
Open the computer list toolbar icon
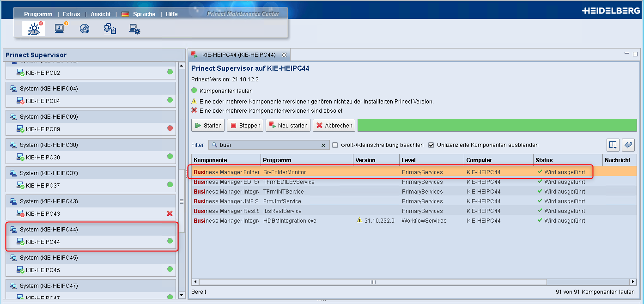point(109,29)
